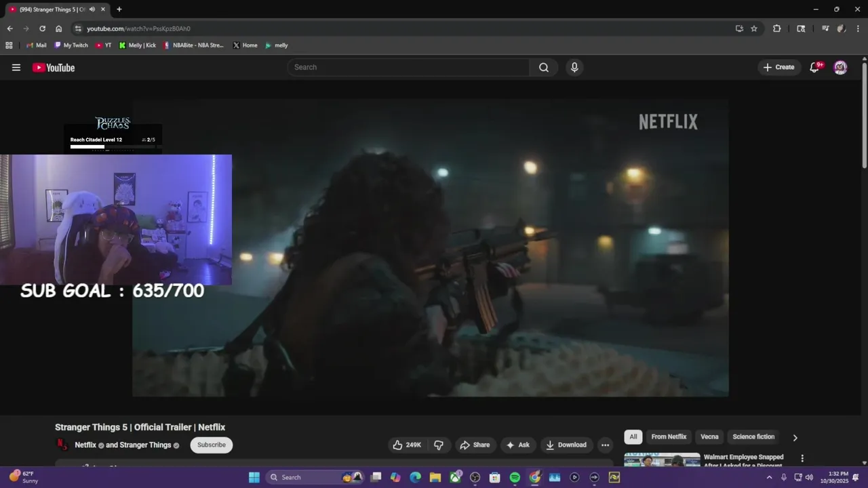The image size is (868, 488).
Task: Subscribe to the Netflix channel
Action: click(x=212, y=445)
